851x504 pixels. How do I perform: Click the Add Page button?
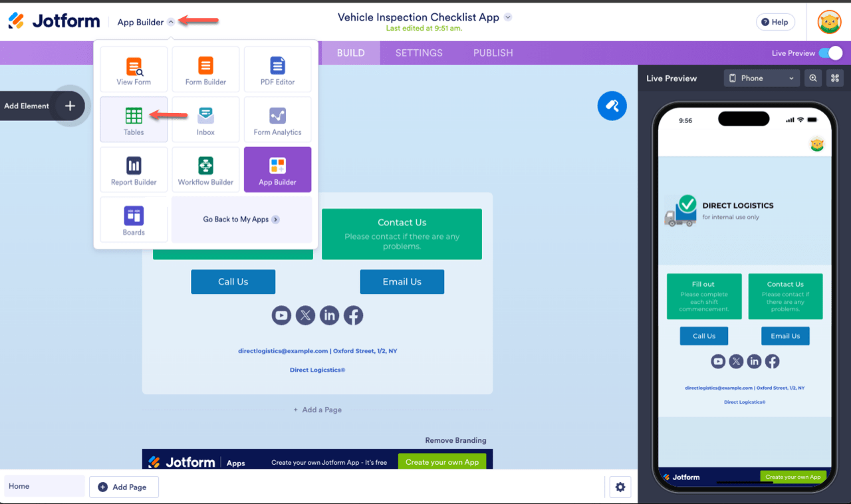(x=124, y=487)
